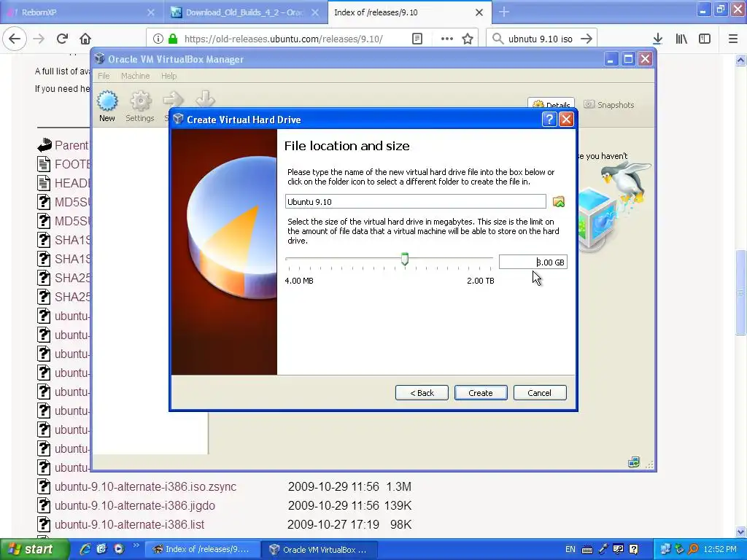This screenshot has width=747, height=560.
Task: Click the Create button
Action: point(481,393)
